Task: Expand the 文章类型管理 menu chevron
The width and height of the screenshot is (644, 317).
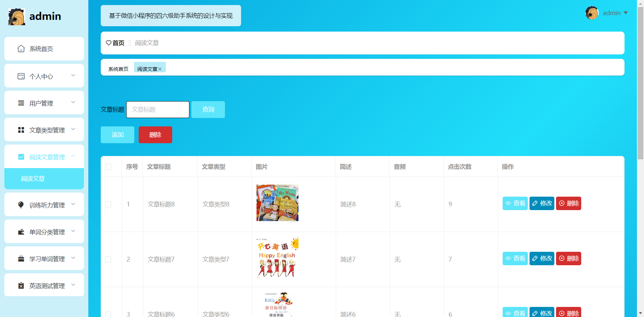Action: (x=73, y=129)
